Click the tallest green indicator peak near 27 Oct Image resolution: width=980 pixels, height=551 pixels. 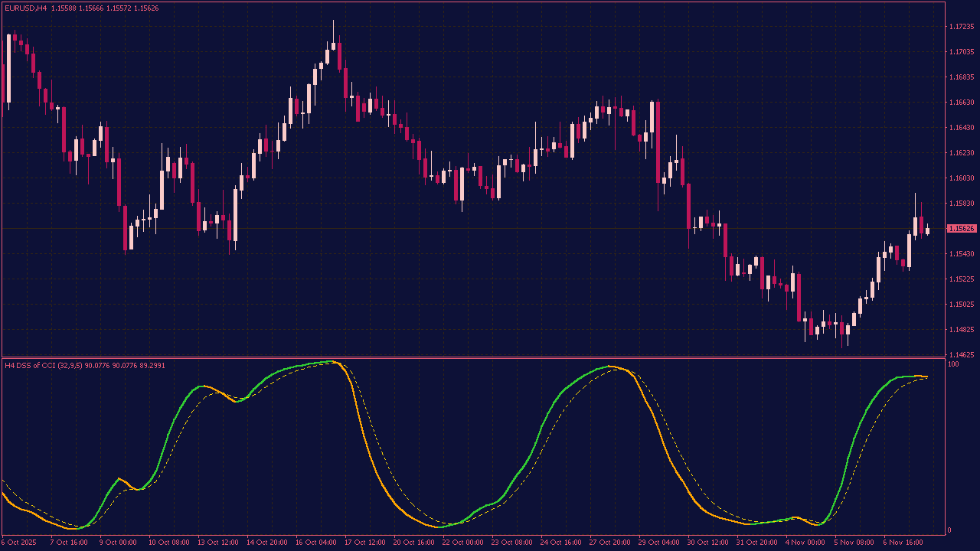coord(609,367)
